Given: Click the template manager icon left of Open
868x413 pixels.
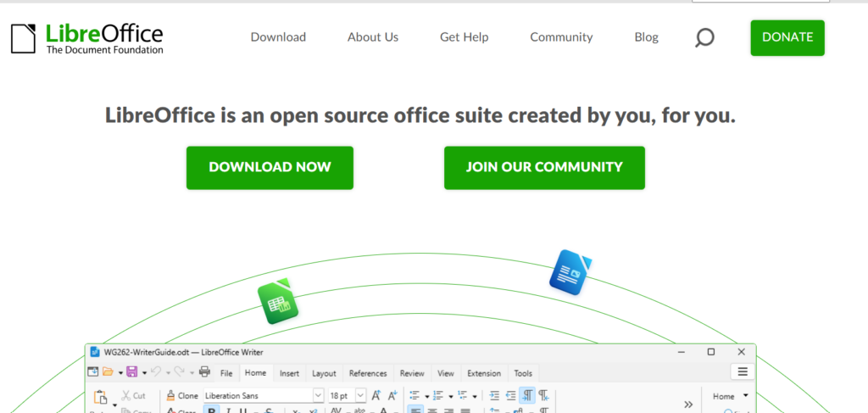Looking at the screenshot, I should (93, 372).
